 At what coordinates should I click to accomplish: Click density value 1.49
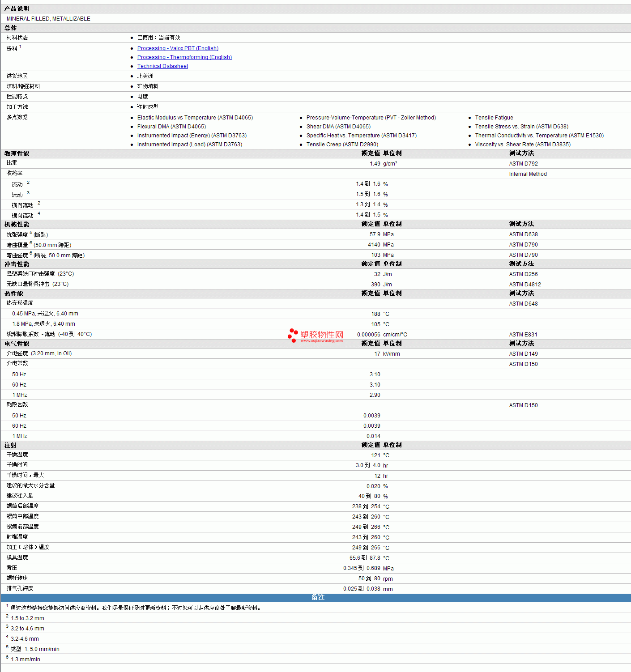(375, 164)
